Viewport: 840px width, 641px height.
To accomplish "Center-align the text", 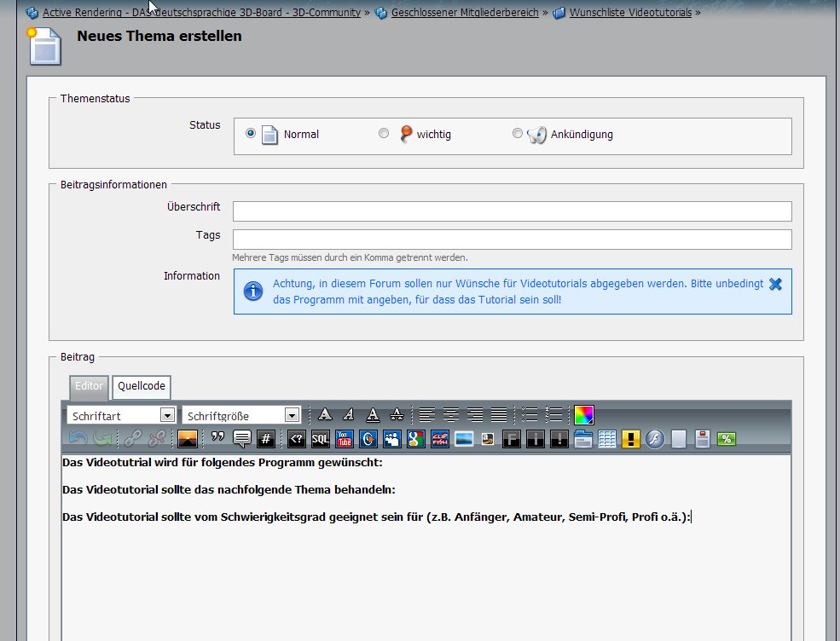I will [x=451, y=415].
